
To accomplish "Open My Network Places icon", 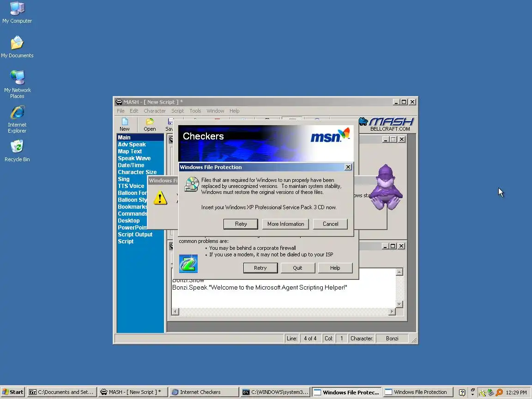I will tap(17, 84).
